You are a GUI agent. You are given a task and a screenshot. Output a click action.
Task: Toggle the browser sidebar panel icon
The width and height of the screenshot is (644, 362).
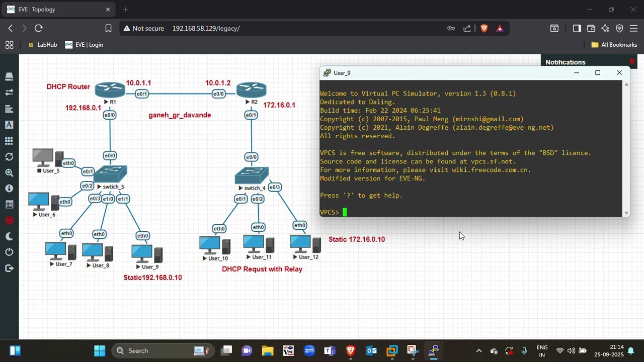coord(577,28)
